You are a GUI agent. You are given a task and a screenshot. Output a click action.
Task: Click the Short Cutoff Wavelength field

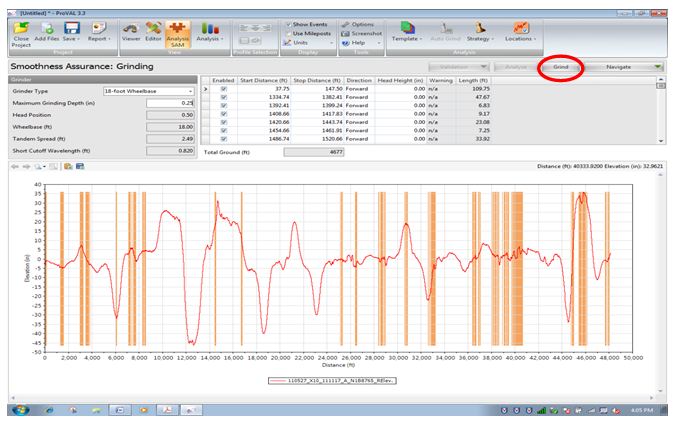point(170,151)
